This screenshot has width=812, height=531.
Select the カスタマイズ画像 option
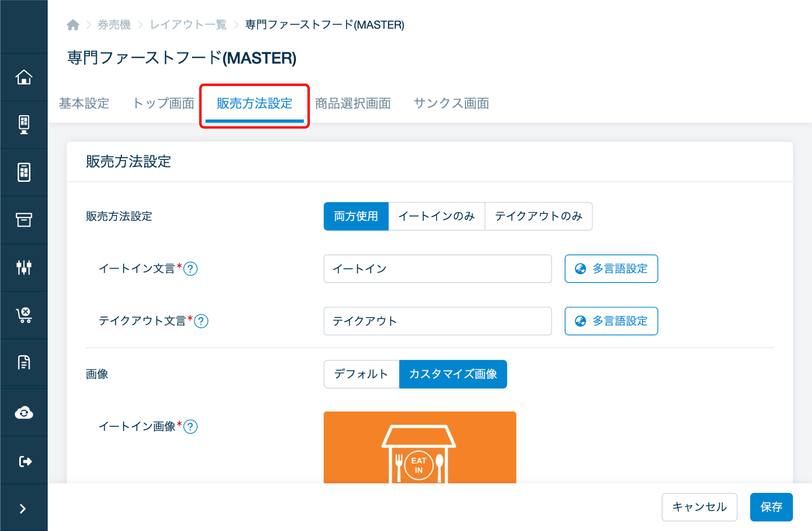tap(453, 374)
